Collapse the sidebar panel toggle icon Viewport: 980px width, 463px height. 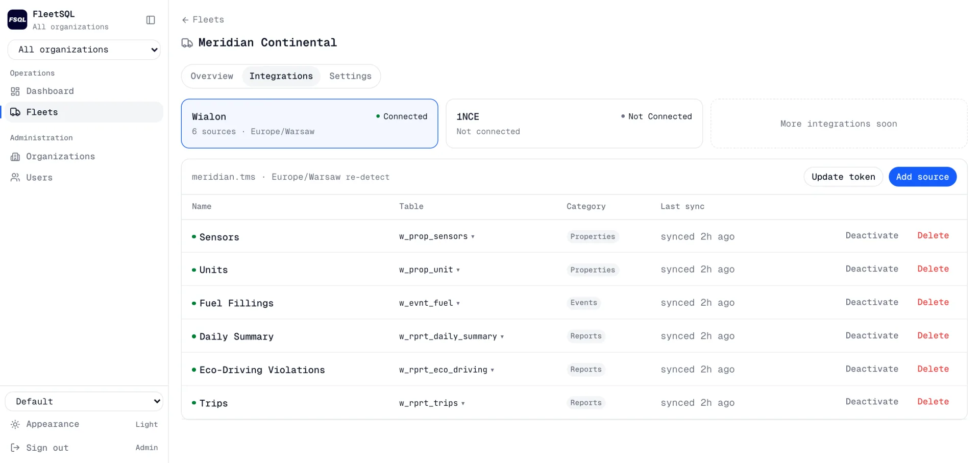point(151,20)
